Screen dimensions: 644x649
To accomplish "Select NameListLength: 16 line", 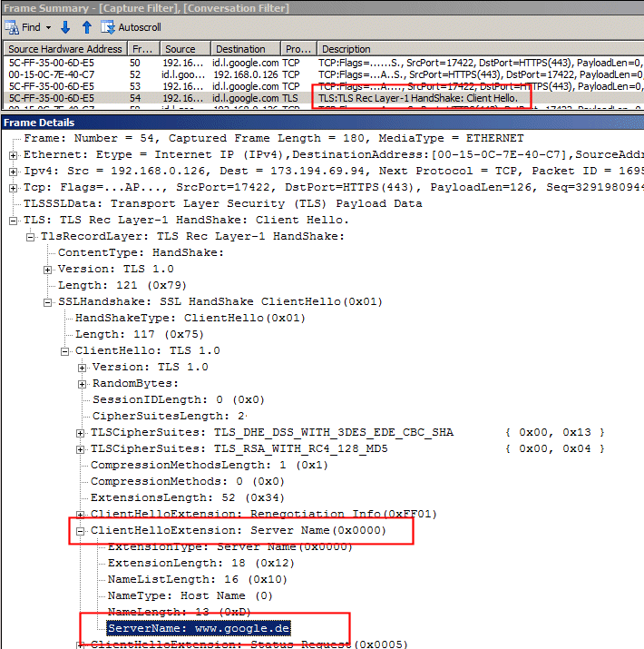I will 198,579.
